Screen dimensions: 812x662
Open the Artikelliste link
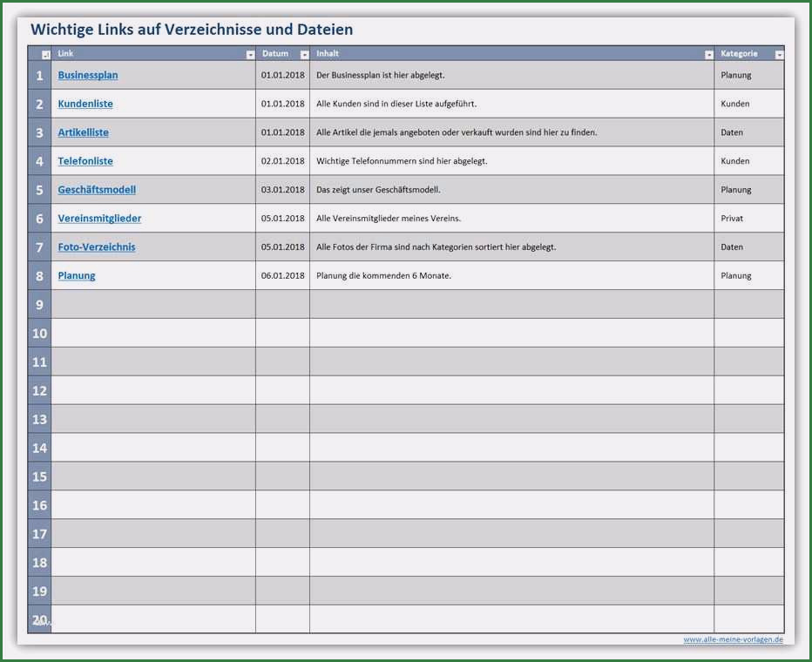coord(83,132)
